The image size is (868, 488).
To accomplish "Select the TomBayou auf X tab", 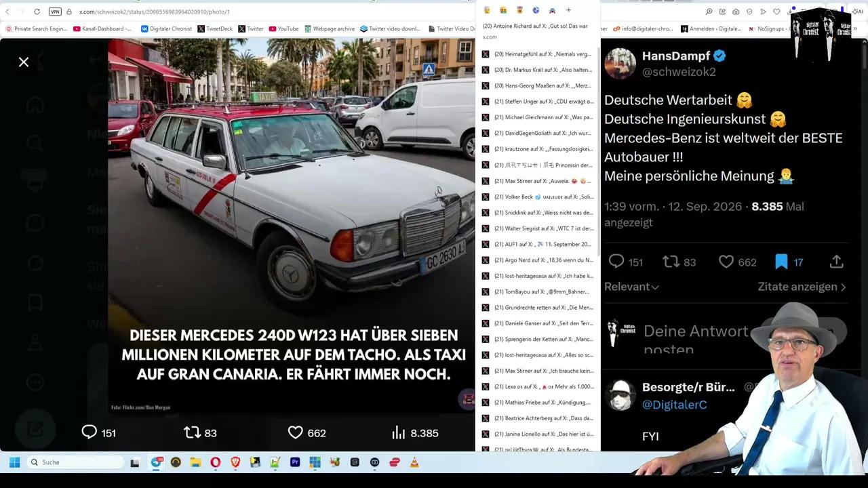I will (537, 291).
